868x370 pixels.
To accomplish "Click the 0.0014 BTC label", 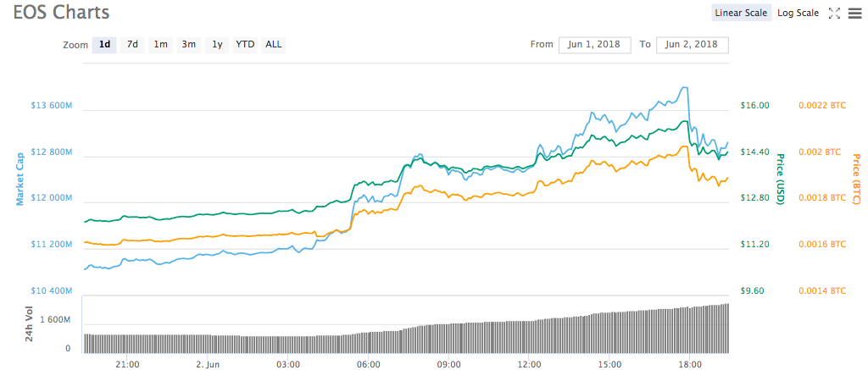I will tap(822, 291).
